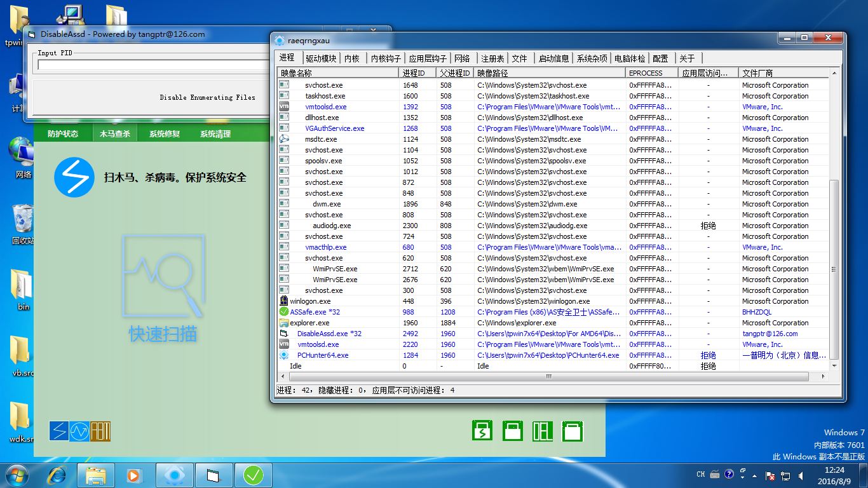Click the process list vertical scrollbar
Screen dimensions: 868x488
(x=835, y=270)
